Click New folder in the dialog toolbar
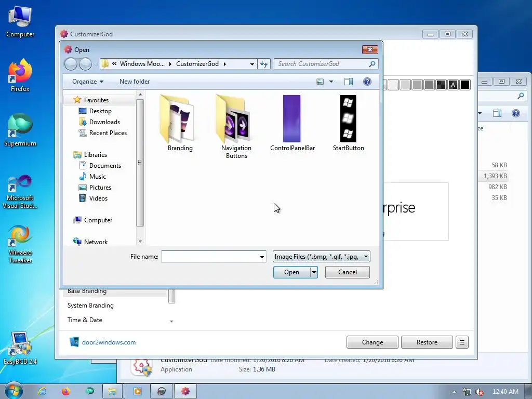Viewport: 532px width, 399px height. pos(135,82)
